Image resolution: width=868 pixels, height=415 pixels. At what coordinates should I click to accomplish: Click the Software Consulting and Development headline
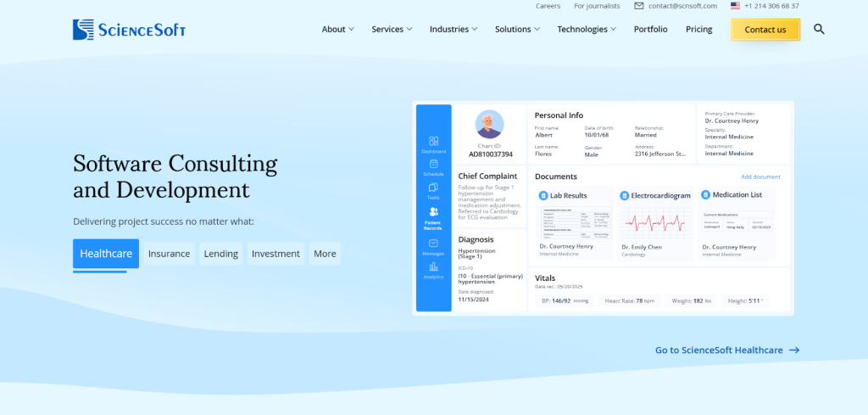pyautogui.click(x=175, y=177)
